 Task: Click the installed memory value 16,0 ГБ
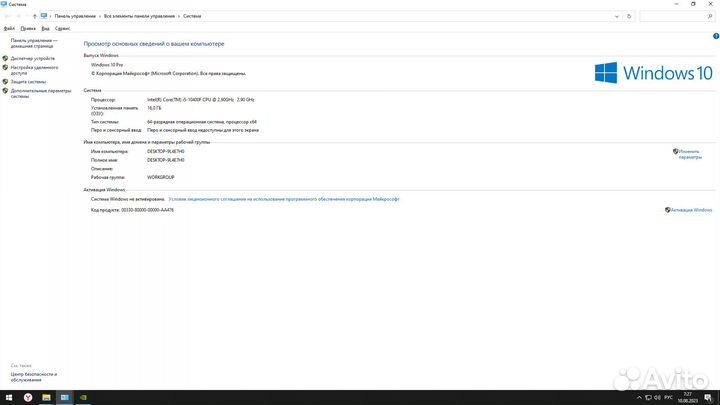(154, 108)
